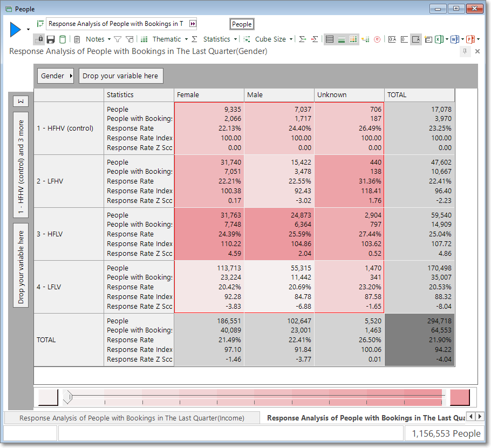Image resolution: width=491 pixels, height=448 pixels.
Task: Toggle the lock icon in toolbar
Action: coord(39,39)
